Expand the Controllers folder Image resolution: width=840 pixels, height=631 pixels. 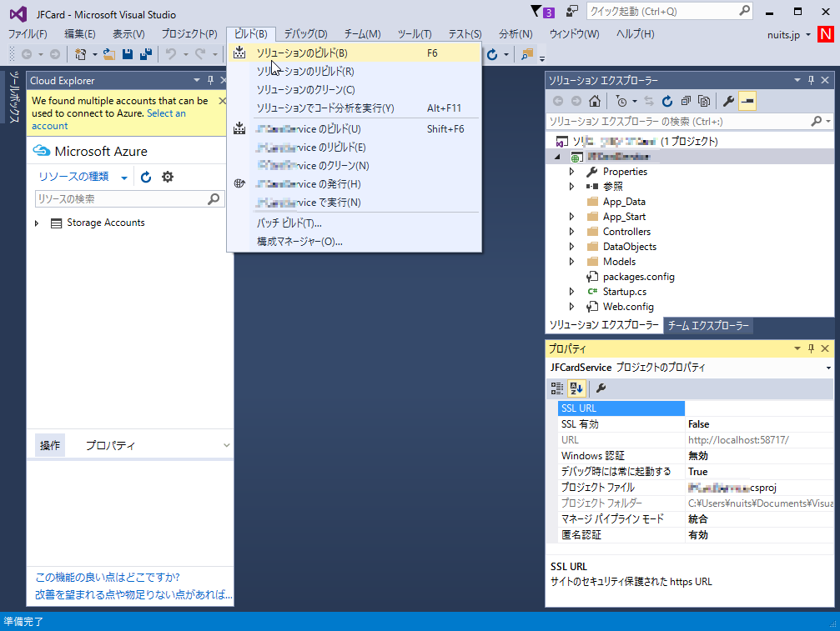[x=571, y=232]
